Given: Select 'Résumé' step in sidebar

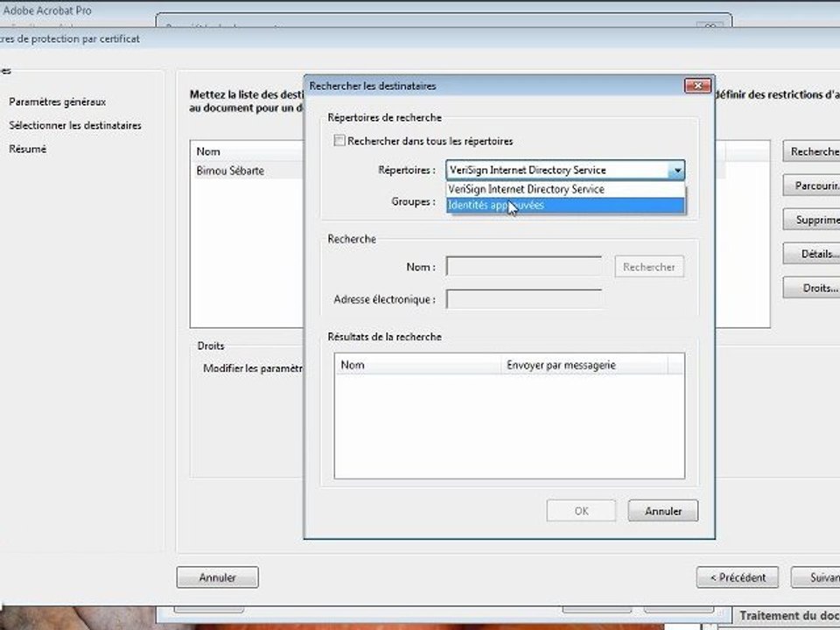Looking at the screenshot, I should coord(28,149).
